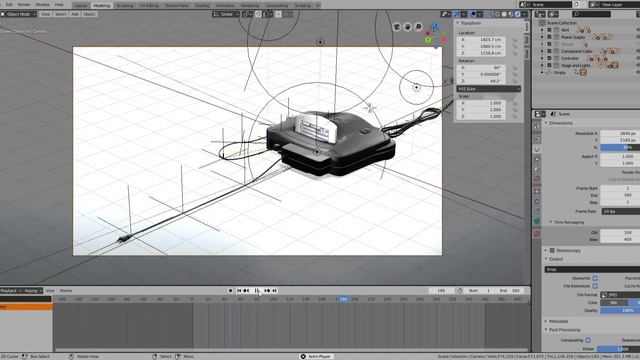Open the viewport Add menu

pos(75,14)
